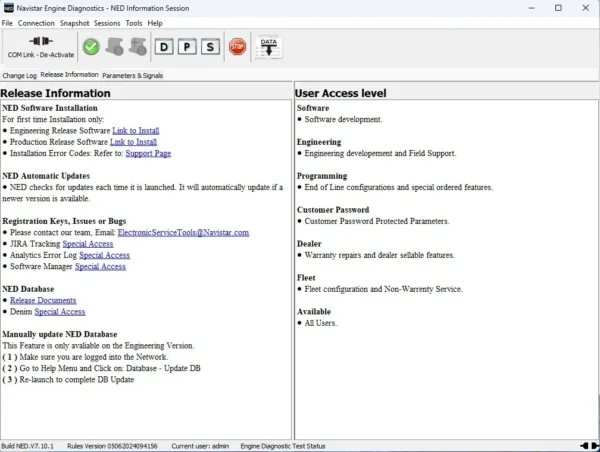The image size is (600, 452).
Task: Switch to Parameters & Signals tab
Action: click(x=132, y=75)
